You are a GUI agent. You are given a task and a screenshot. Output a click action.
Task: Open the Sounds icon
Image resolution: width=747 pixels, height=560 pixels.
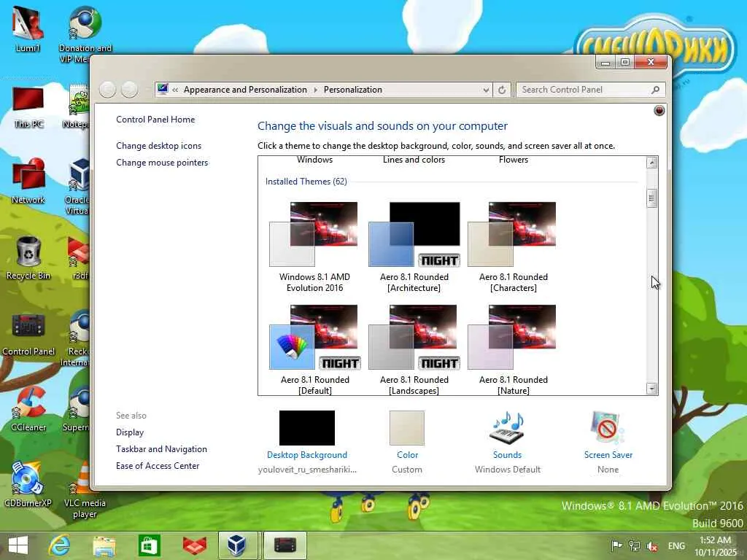[507, 427]
